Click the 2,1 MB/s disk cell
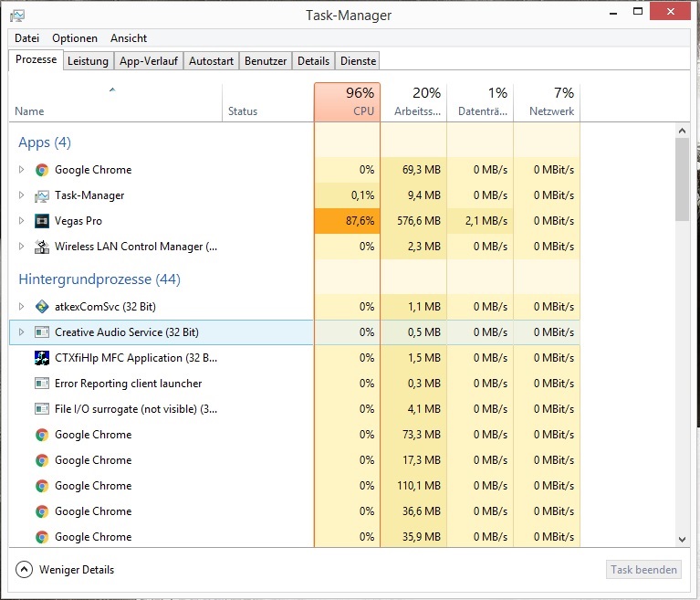The image size is (700, 600). click(480, 221)
